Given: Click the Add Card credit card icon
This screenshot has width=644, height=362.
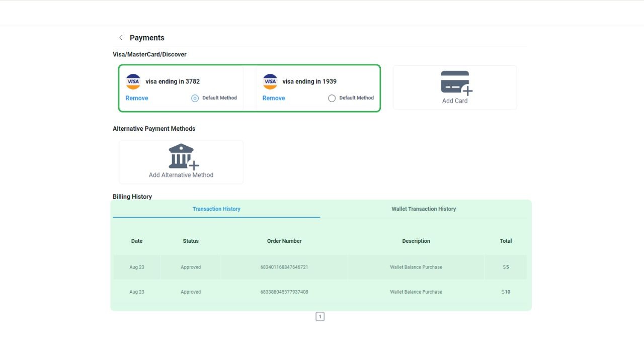Looking at the screenshot, I should [456, 82].
